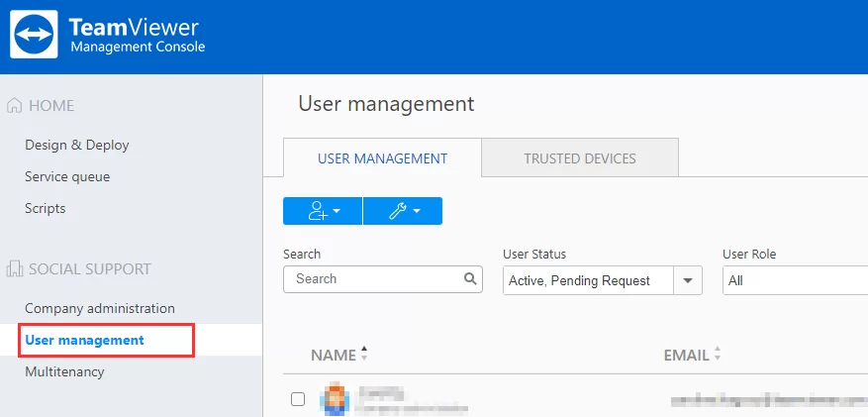
Task: Sort the list by Email column arrows
Action: 718,355
